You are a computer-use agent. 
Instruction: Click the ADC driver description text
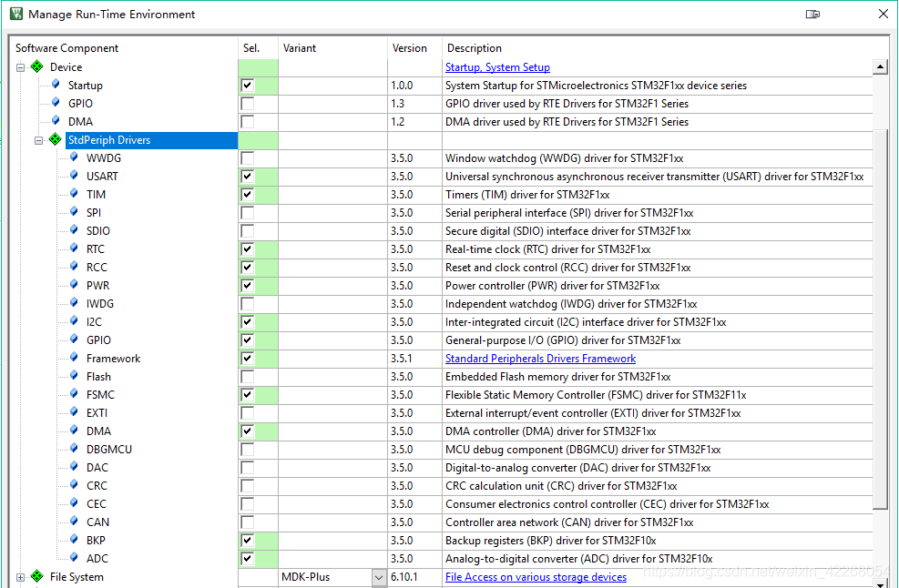click(x=579, y=559)
